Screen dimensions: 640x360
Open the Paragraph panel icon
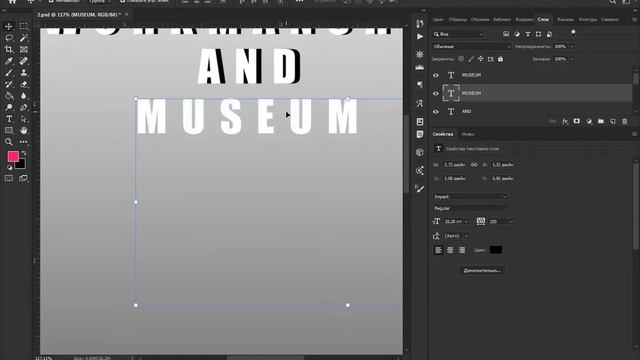[x=420, y=84]
